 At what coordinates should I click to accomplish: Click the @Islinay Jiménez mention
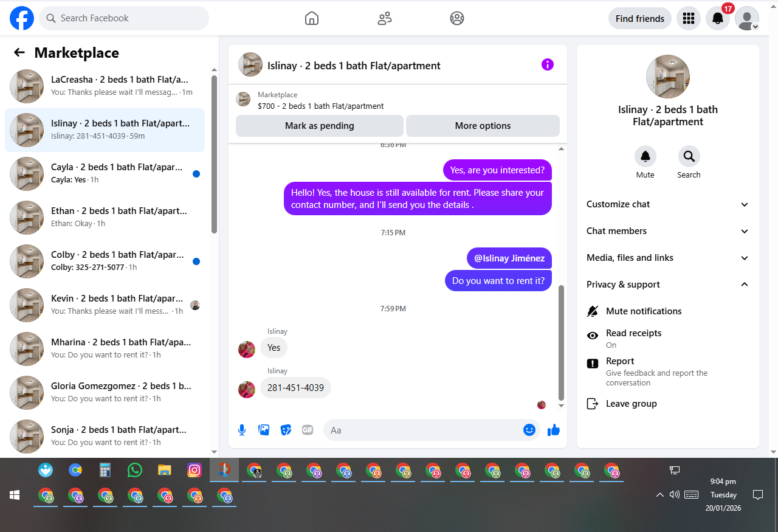(x=509, y=258)
